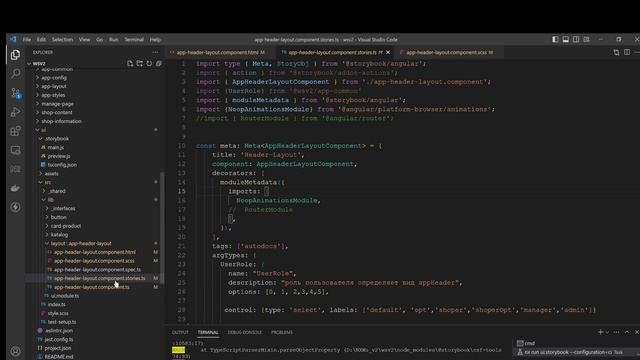
Task: Open the Search view in activity bar
Action: 16,73
